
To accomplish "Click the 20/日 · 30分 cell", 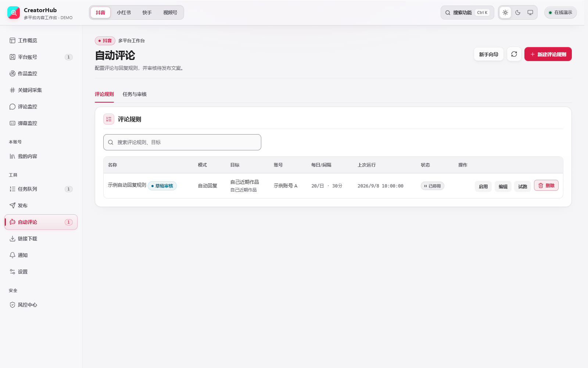I will (x=327, y=186).
